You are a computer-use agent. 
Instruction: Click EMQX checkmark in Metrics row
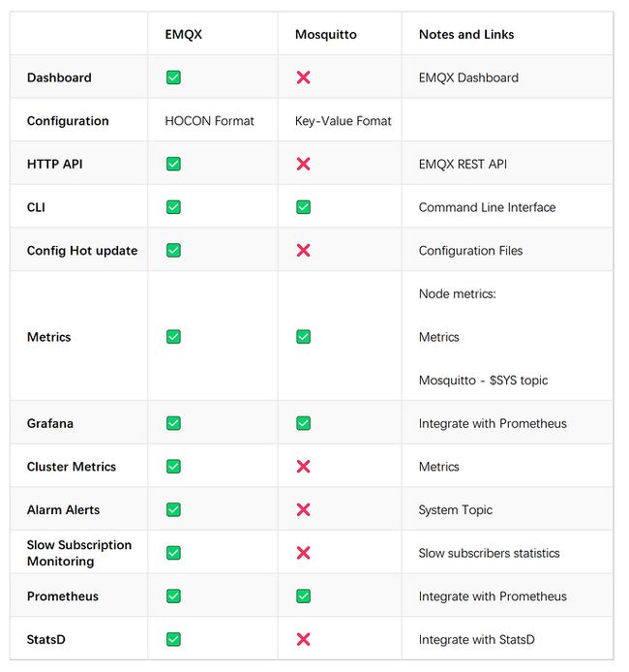point(173,336)
